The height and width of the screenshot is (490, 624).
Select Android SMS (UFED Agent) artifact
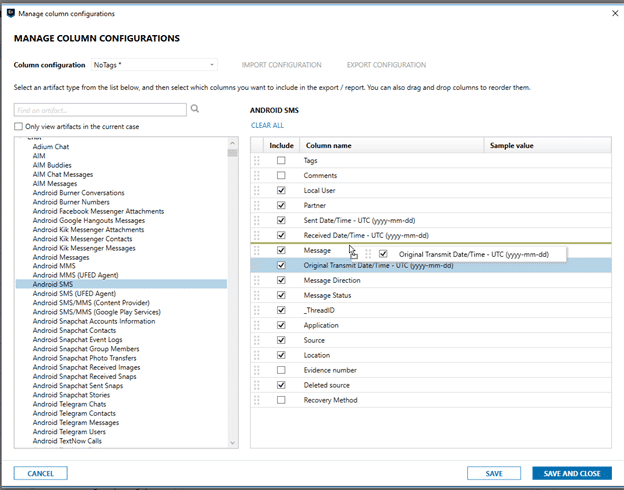pos(74,293)
